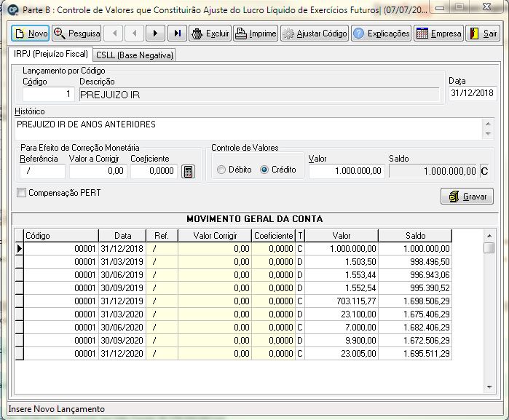Click the Coeficiente column header
The image size is (509, 420).
click(274, 236)
